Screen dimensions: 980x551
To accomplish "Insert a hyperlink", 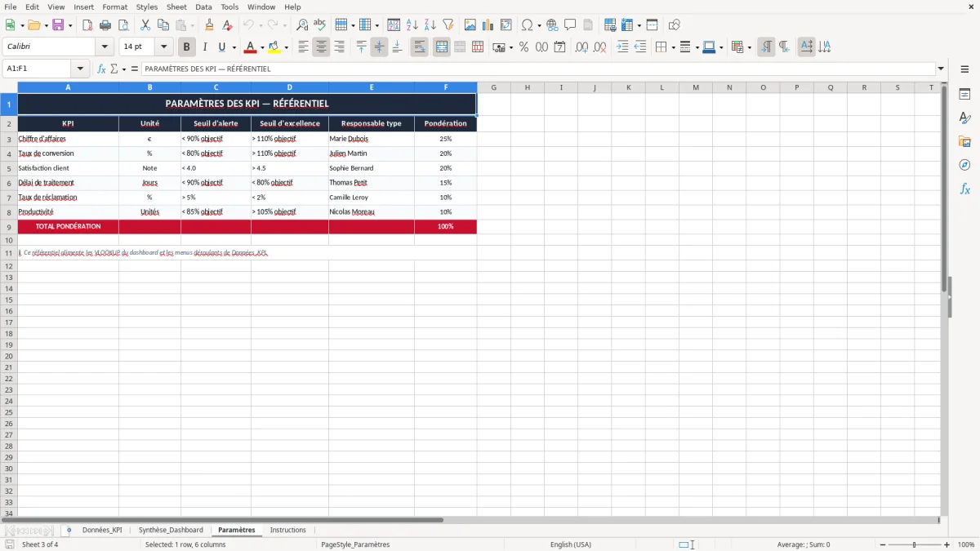I will coord(553,25).
